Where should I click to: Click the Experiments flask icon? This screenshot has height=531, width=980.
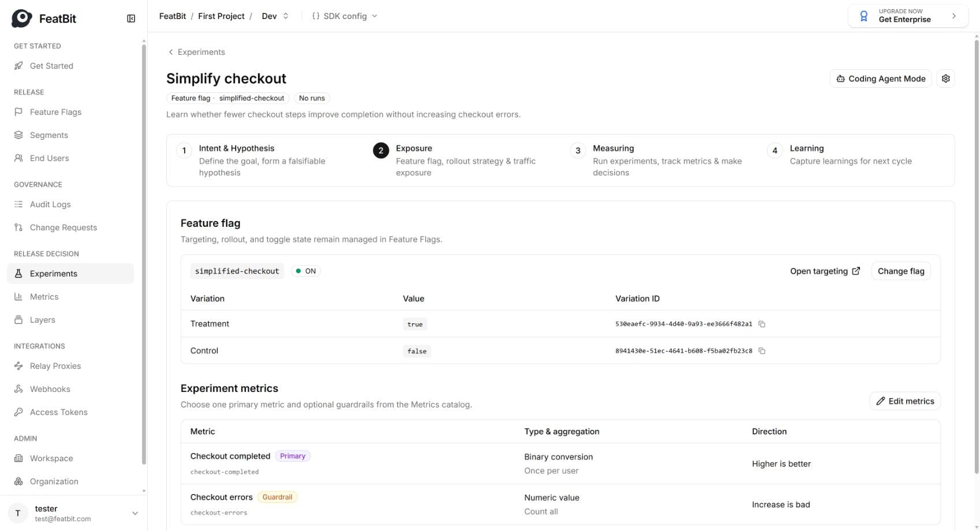[x=18, y=274]
